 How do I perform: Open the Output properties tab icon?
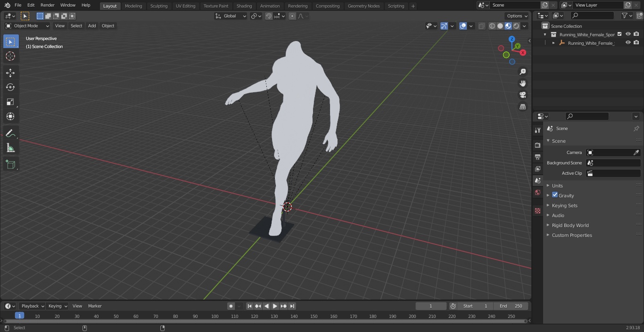[537, 157]
